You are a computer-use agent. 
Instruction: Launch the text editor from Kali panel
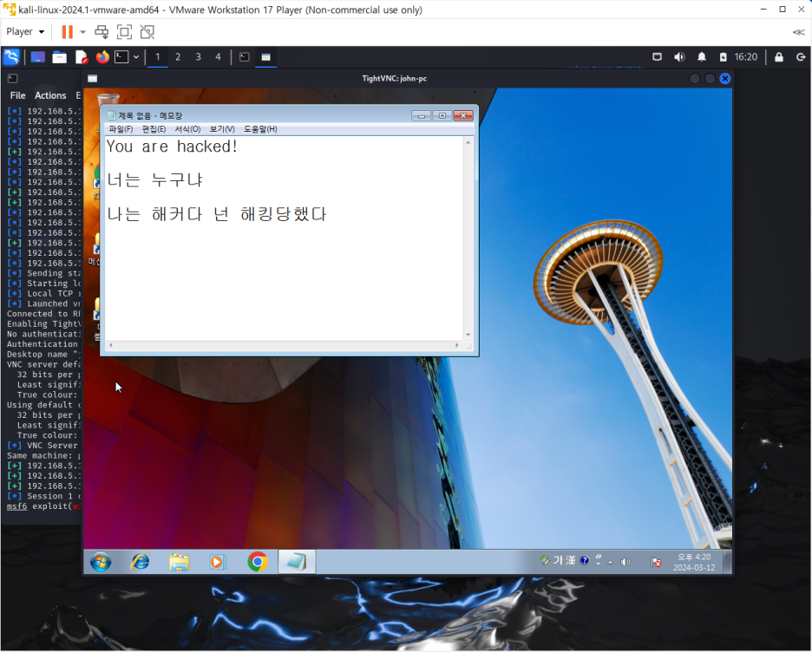pos(82,57)
